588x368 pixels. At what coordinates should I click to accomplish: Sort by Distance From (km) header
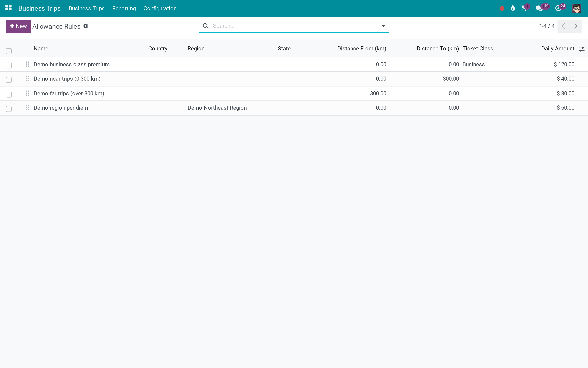pyautogui.click(x=362, y=48)
